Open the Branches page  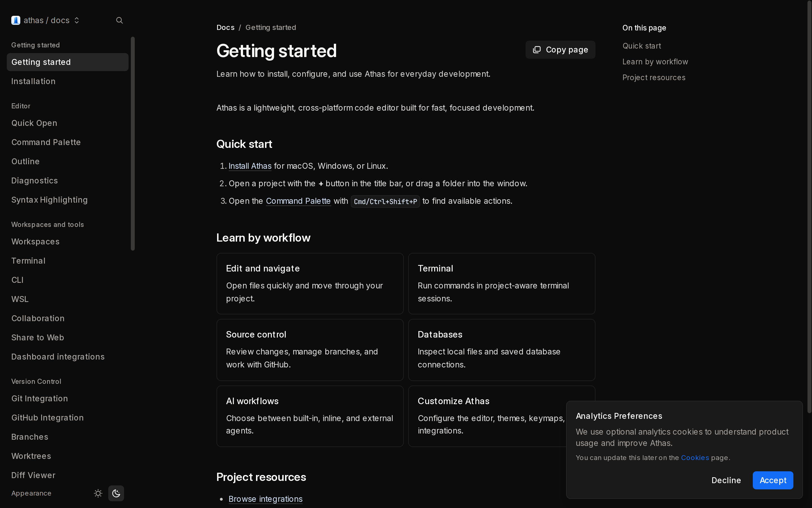click(67, 437)
